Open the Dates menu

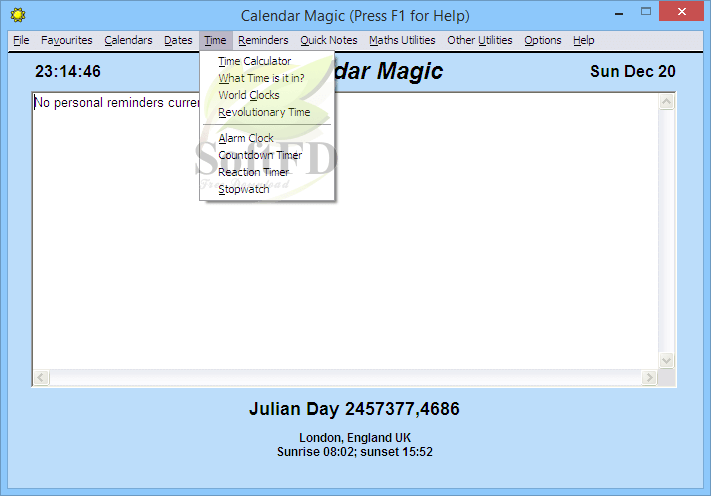178,40
